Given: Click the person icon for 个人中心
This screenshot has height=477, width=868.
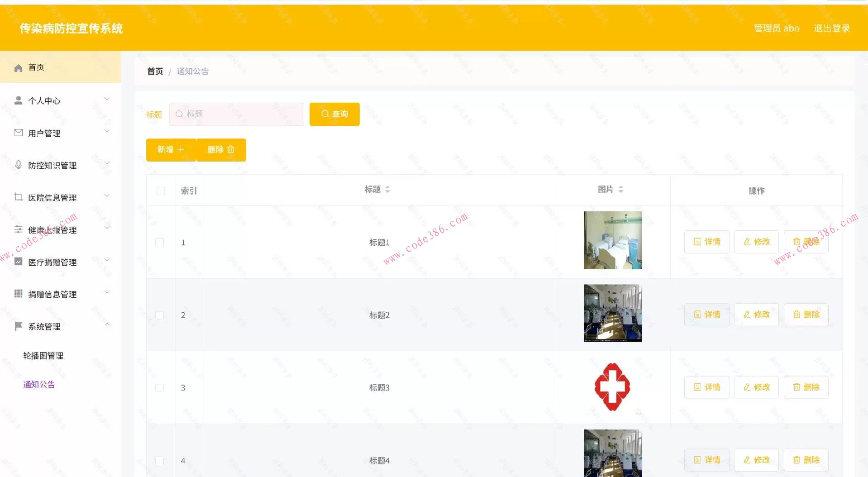Looking at the screenshot, I should [x=18, y=100].
